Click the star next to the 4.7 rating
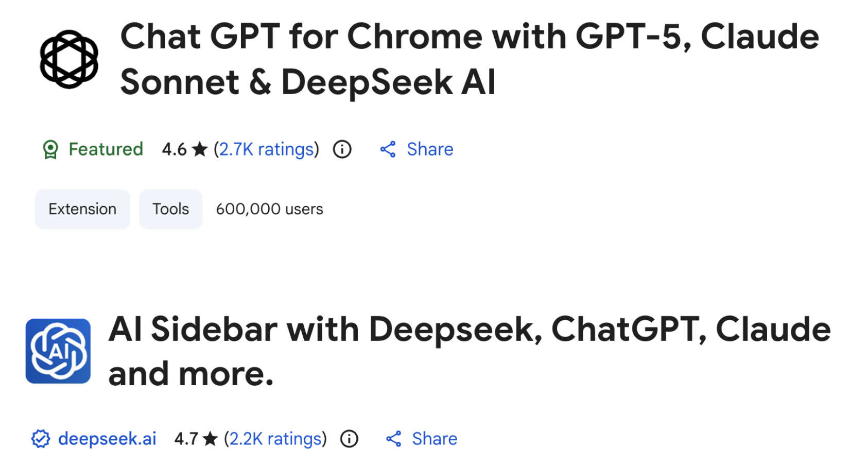The image size is (868, 466). click(210, 439)
